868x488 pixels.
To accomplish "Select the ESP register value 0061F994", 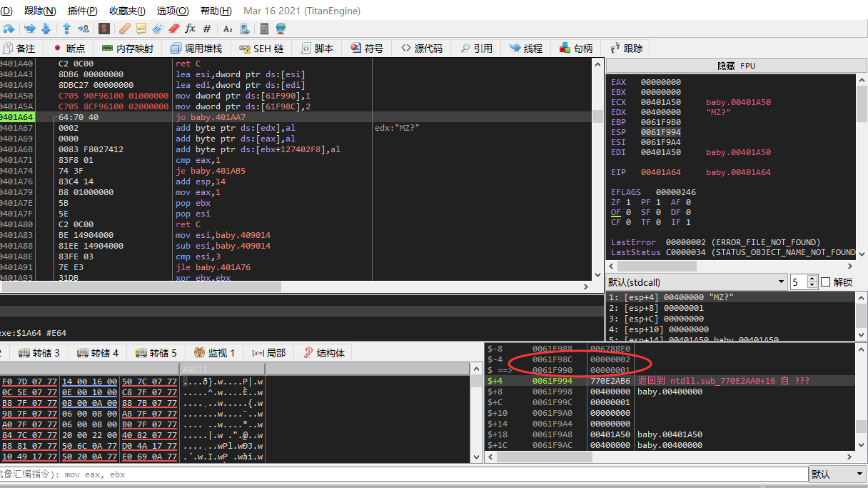I will point(661,132).
